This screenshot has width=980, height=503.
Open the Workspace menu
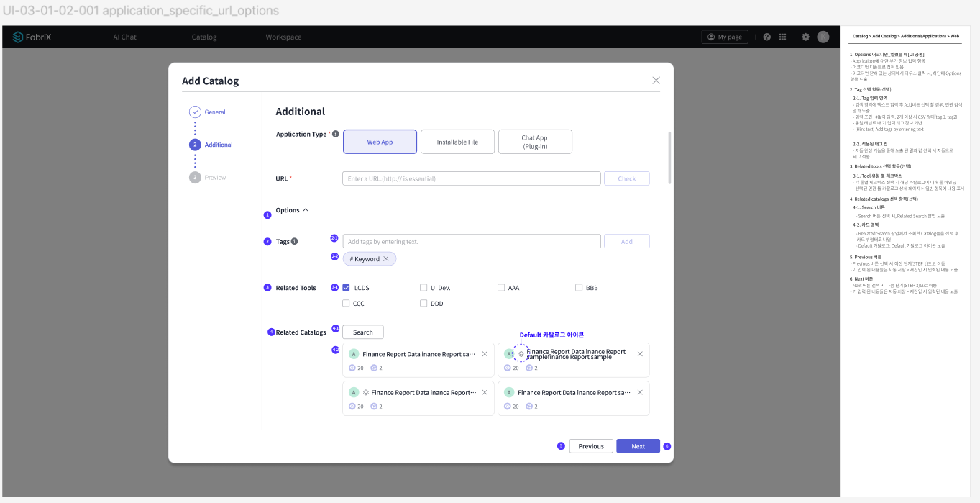(x=283, y=37)
